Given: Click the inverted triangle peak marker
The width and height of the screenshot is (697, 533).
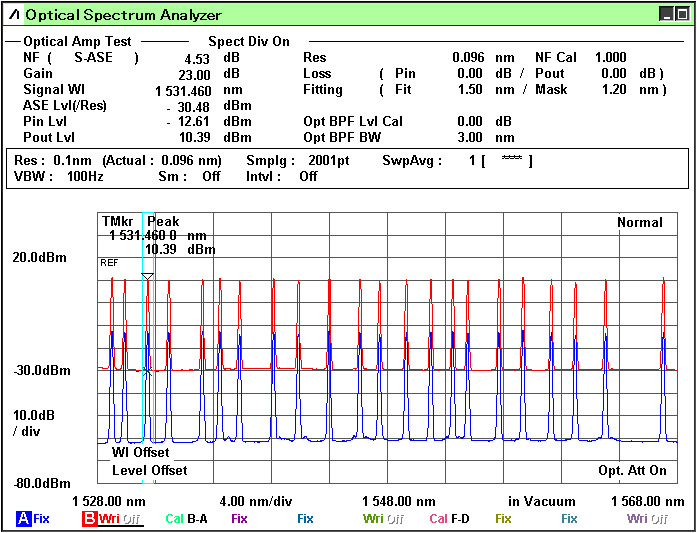Looking at the screenshot, I should 147,277.
